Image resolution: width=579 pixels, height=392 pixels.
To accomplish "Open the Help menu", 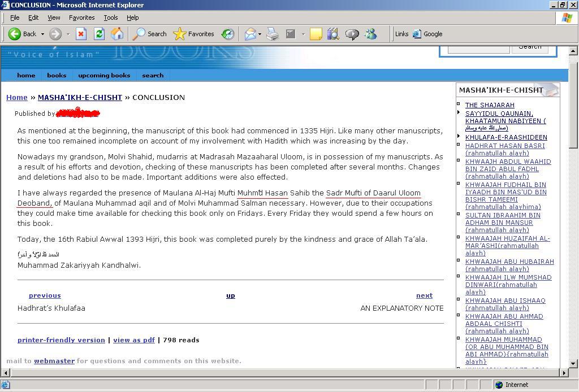I will tap(132, 18).
